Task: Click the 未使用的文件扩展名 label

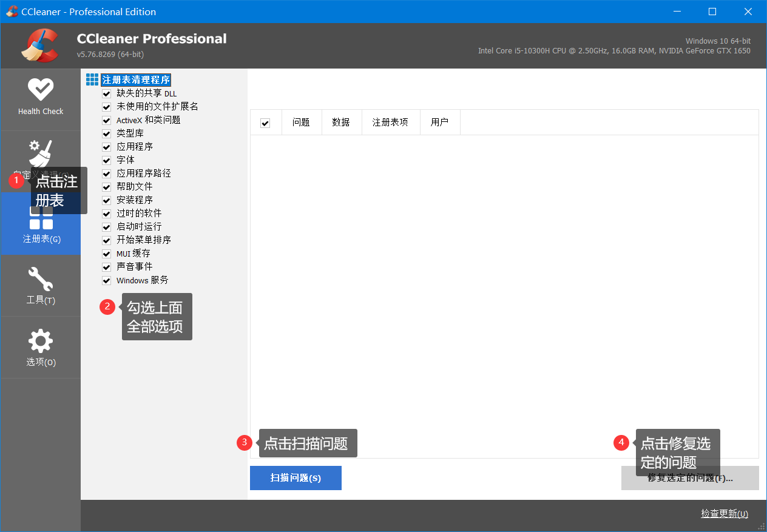Action: pos(157,107)
